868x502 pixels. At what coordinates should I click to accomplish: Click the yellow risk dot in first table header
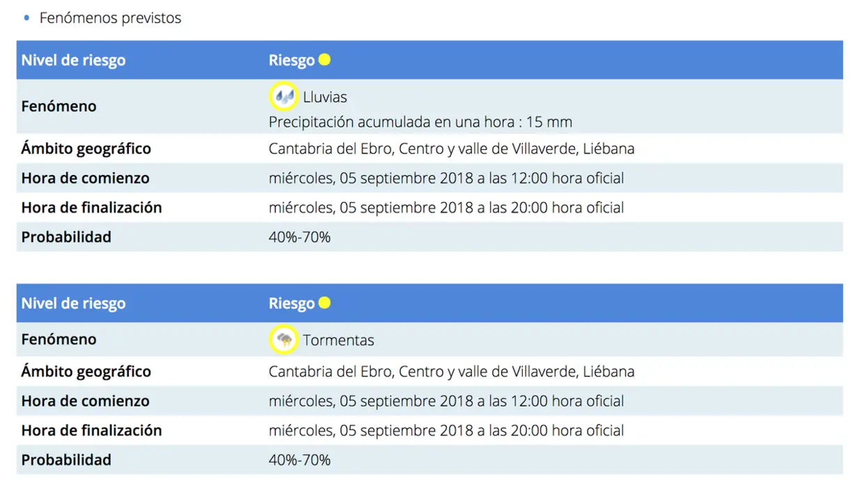(x=324, y=60)
